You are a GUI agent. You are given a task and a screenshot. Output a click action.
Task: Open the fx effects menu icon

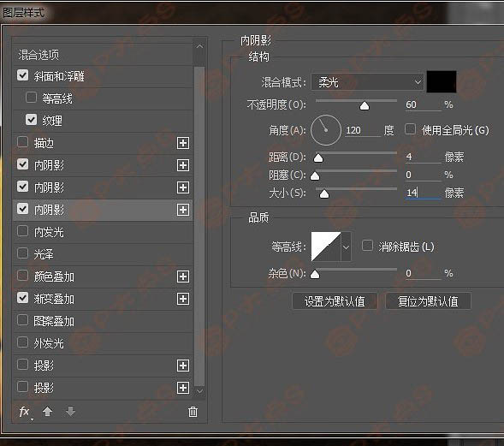[x=26, y=412]
